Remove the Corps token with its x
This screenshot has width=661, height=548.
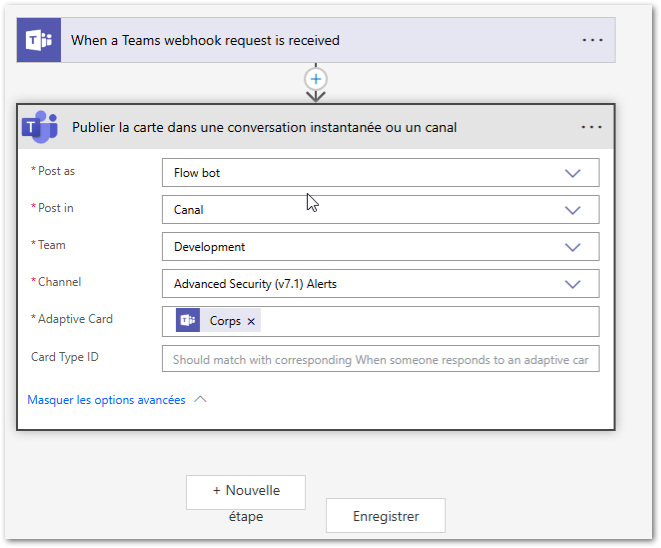251,321
